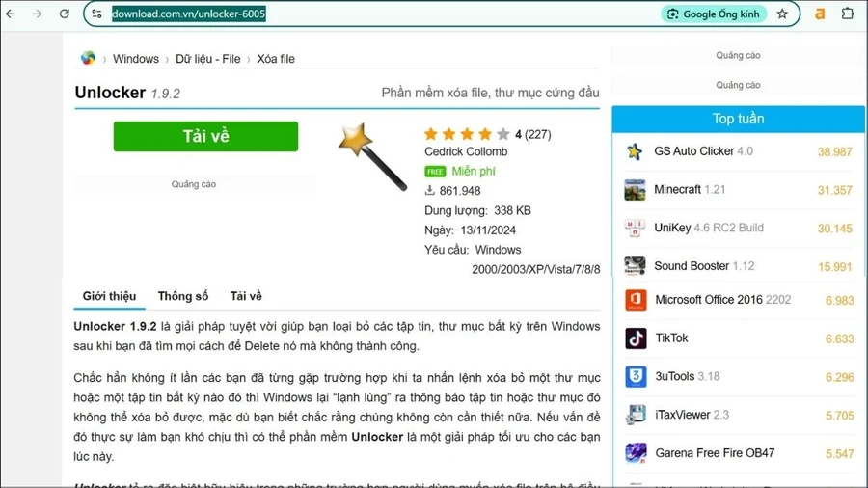Click the UniKey icon
The image size is (868, 488).
click(635, 228)
